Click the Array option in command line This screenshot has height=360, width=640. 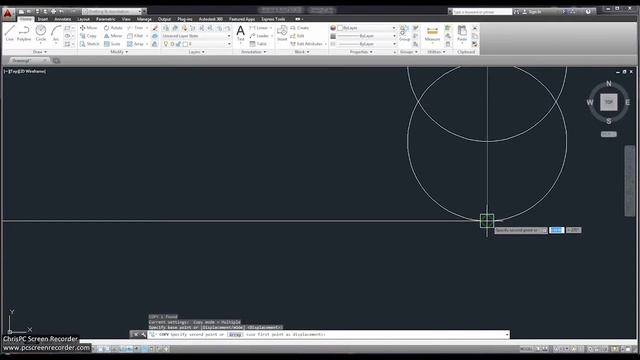tap(235, 335)
